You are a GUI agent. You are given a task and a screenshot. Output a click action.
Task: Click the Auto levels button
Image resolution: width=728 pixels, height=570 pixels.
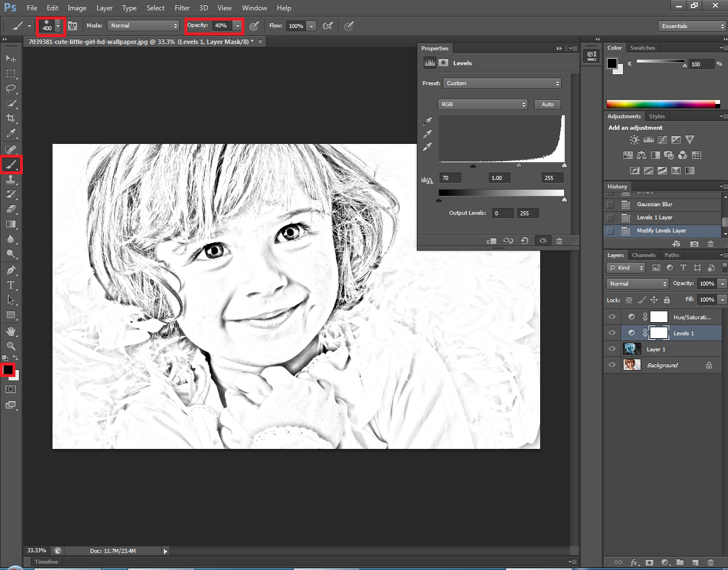[x=548, y=105]
